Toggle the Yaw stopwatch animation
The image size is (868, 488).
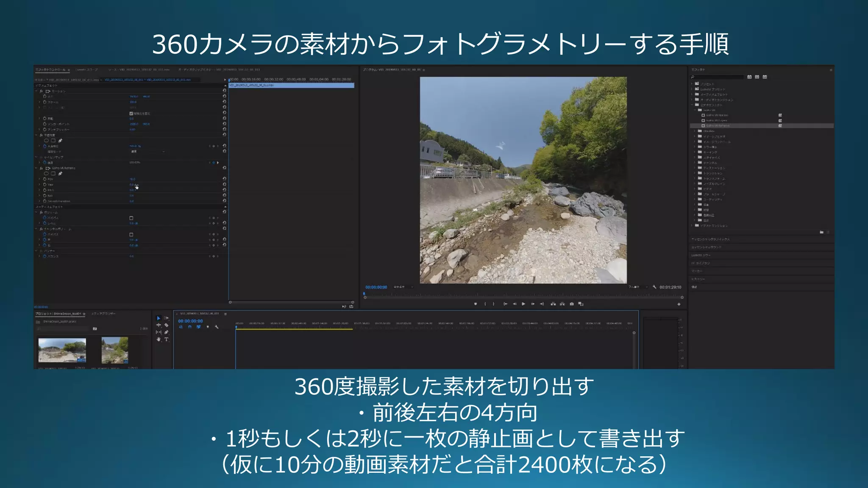point(45,185)
